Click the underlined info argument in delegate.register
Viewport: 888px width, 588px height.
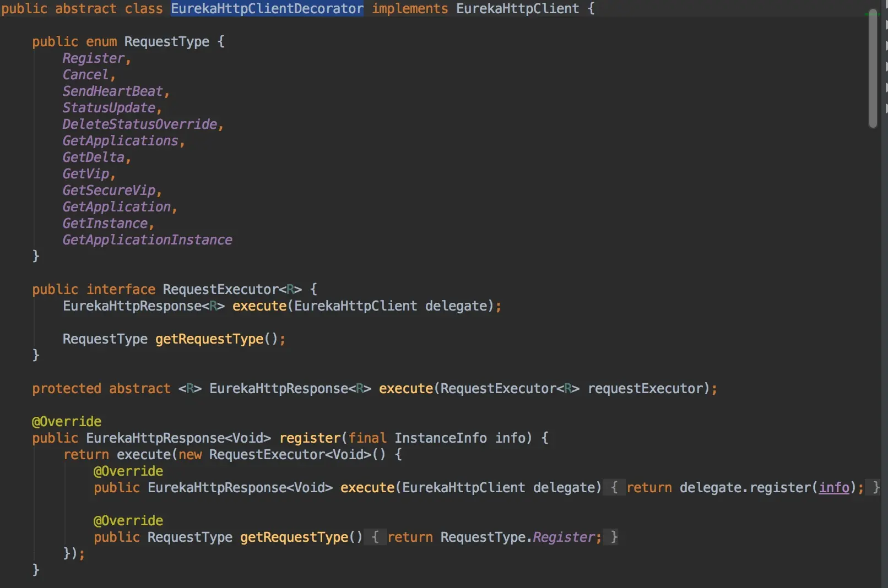pos(834,488)
